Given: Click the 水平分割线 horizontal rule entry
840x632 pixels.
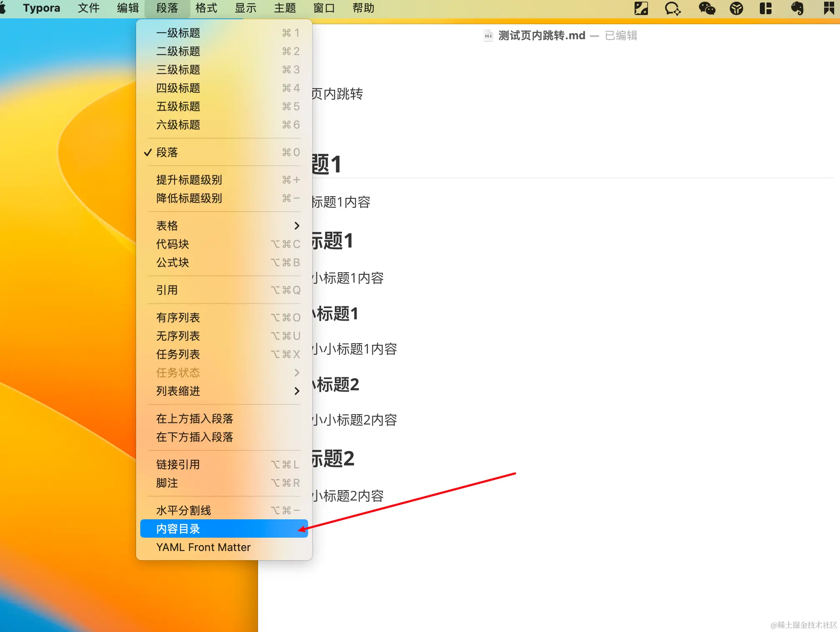Looking at the screenshot, I should point(183,511).
